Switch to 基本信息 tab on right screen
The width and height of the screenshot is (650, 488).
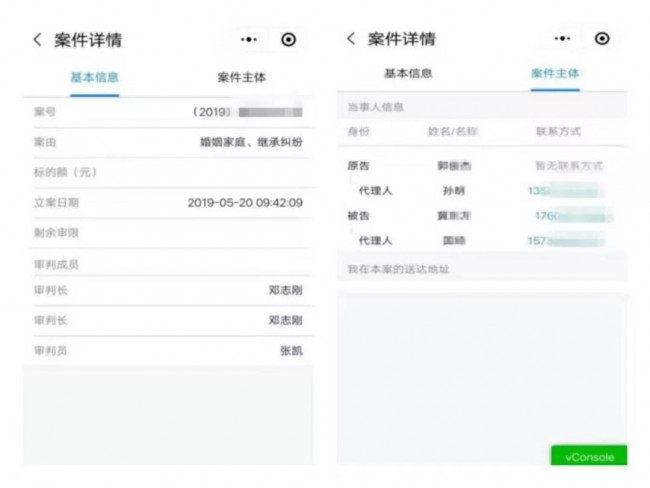click(x=408, y=74)
